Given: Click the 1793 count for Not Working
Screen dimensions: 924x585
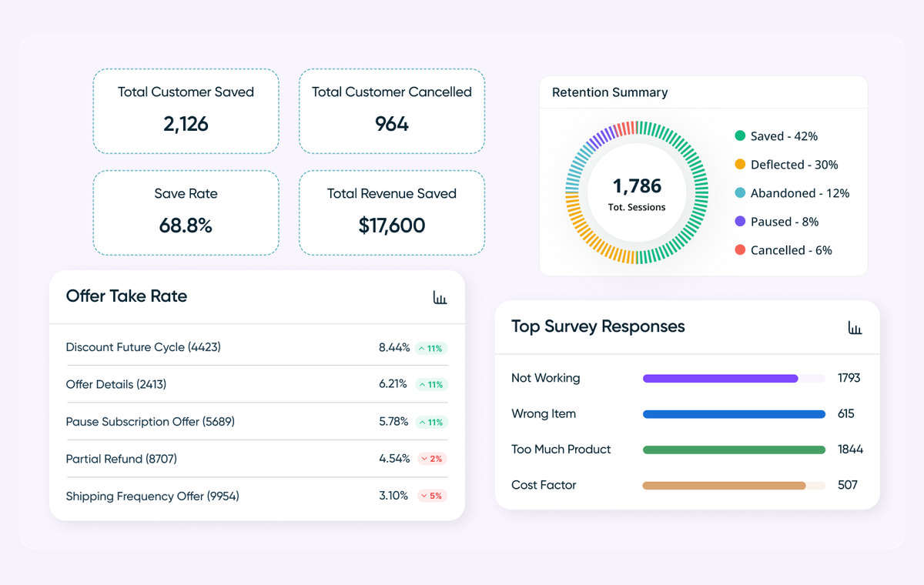Looking at the screenshot, I should click(849, 378).
